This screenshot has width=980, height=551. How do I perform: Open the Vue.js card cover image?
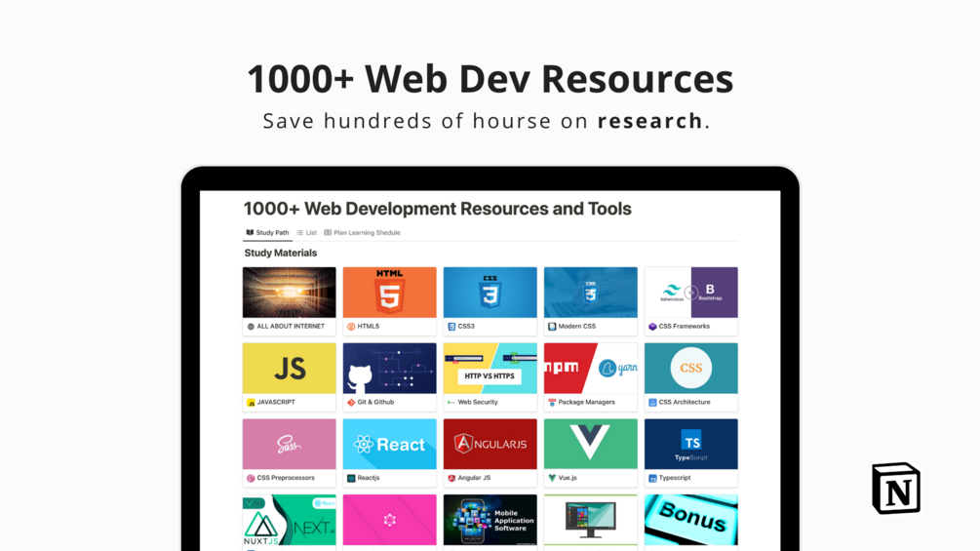(591, 444)
